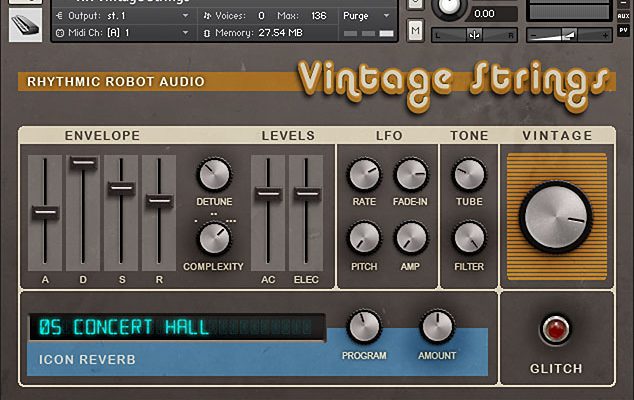Click the LFO Fade-In knob

point(410,175)
